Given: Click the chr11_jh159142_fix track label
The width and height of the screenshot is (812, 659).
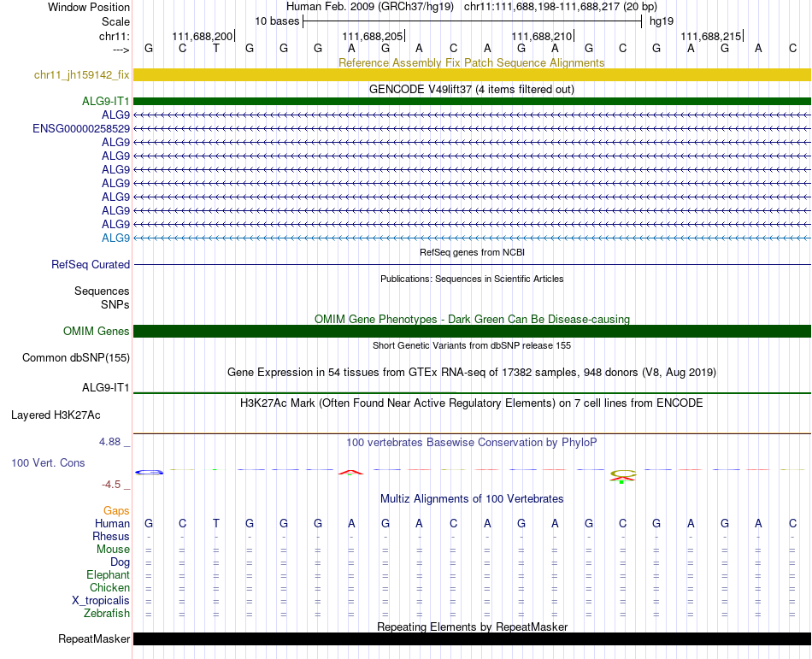Looking at the screenshot, I should 81,75.
